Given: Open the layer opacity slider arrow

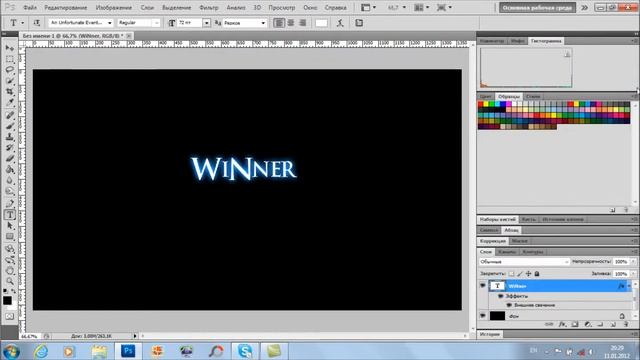Looking at the screenshot, I should pos(633,262).
